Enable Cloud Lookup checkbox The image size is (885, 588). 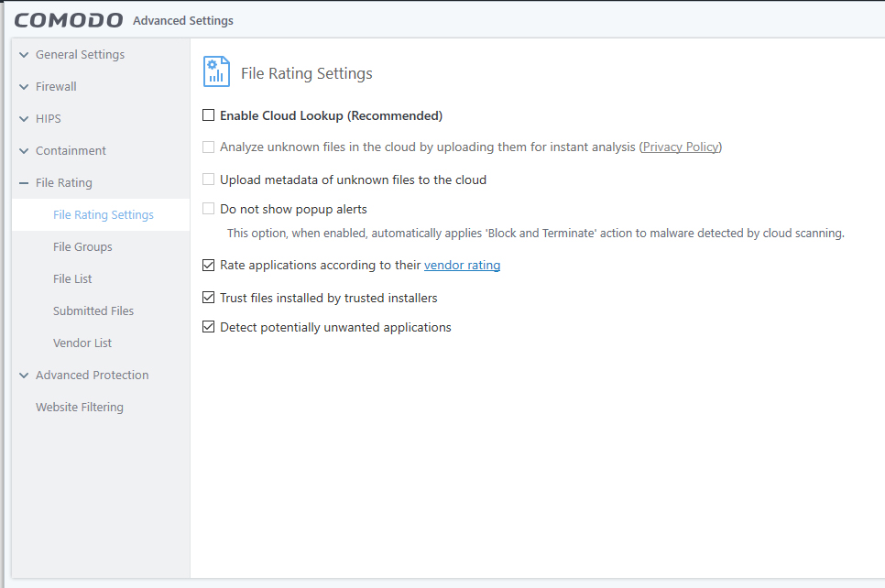[x=209, y=115]
